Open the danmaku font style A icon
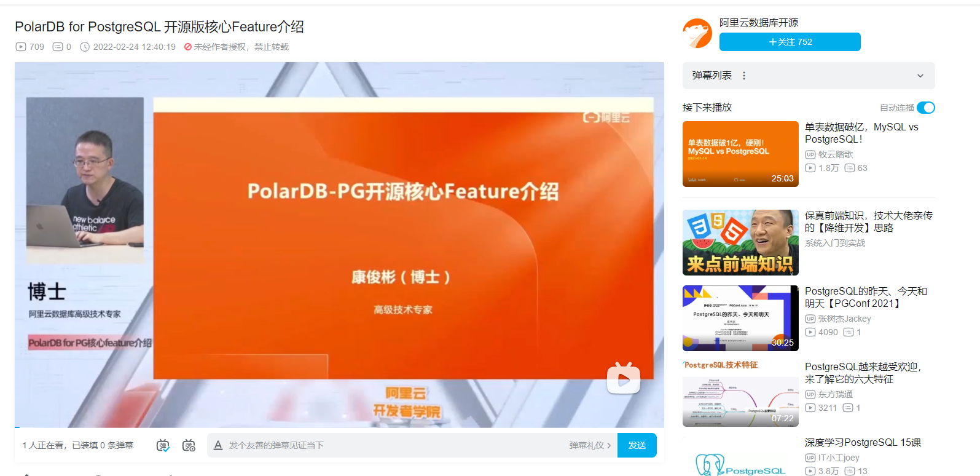The height and width of the screenshot is (476, 980). (x=218, y=445)
